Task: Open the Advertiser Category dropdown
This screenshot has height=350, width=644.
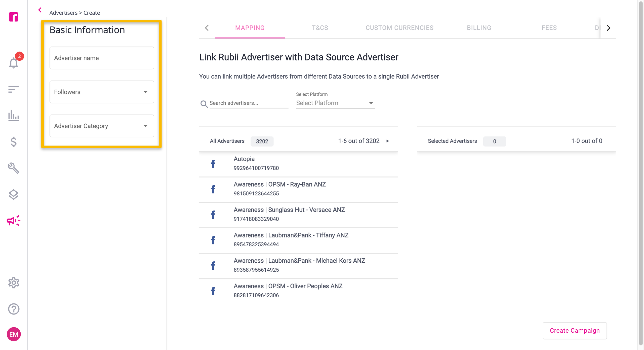Action: pos(102,126)
